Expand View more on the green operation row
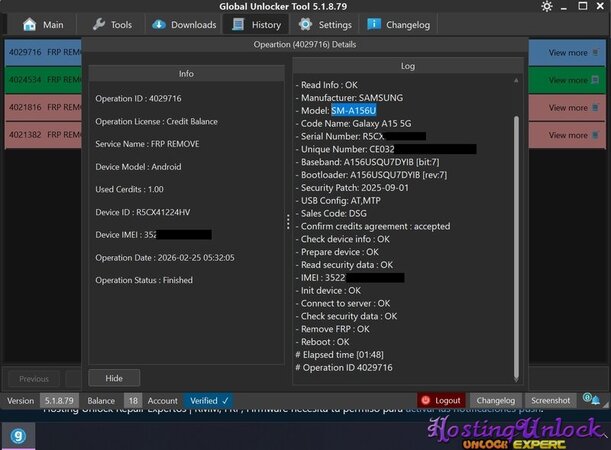 [x=572, y=80]
